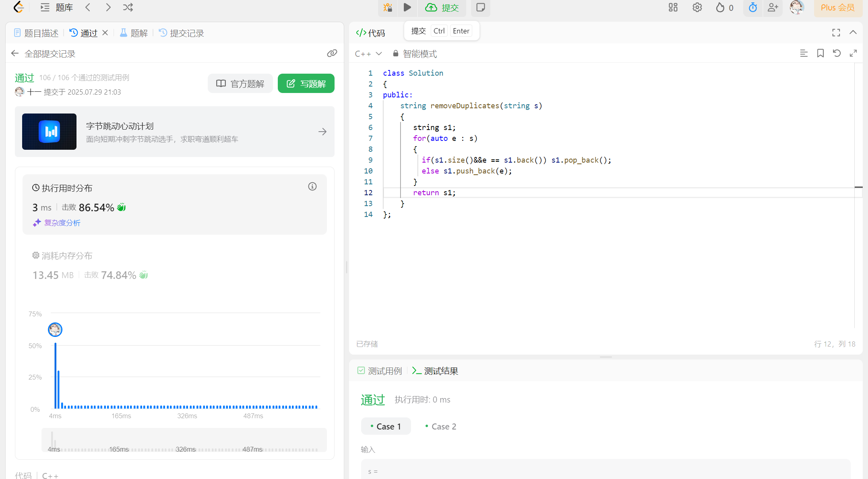Expand the 字节跳动心动计划 banner arrow
The height and width of the screenshot is (479, 868).
(322, 132)
